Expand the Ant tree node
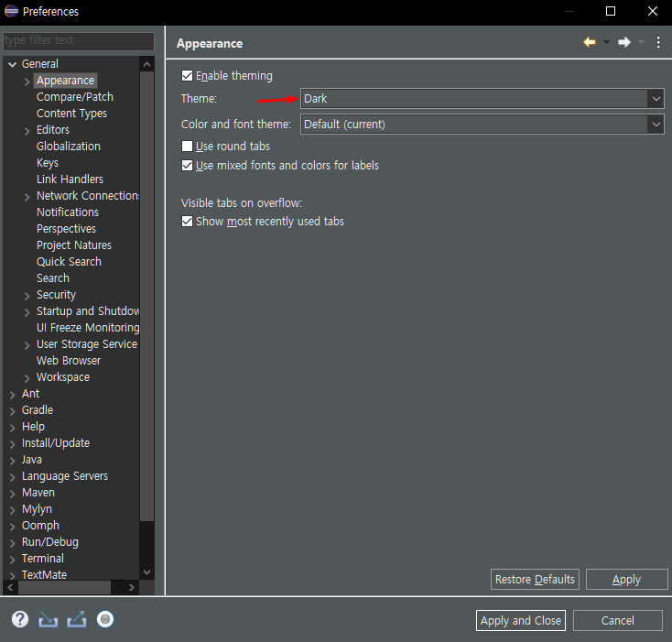This screenshot has height=642, width=672. (13, 395)
